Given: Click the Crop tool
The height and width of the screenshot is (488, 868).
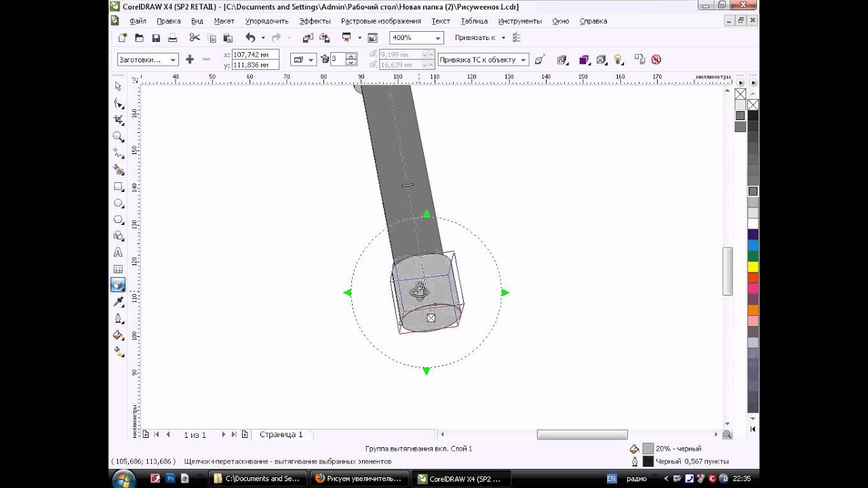Looking at the screenshot, I should click(118, 120).
